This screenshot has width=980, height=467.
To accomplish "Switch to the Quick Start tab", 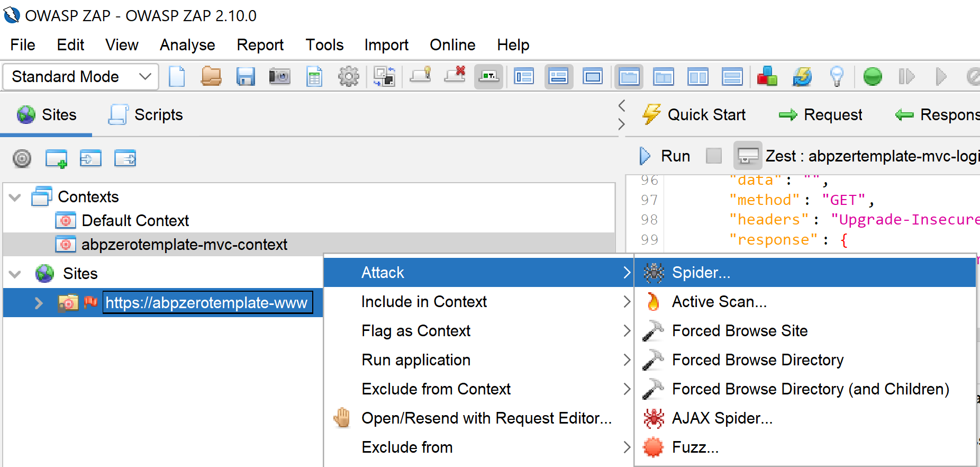I will point(694,115).
